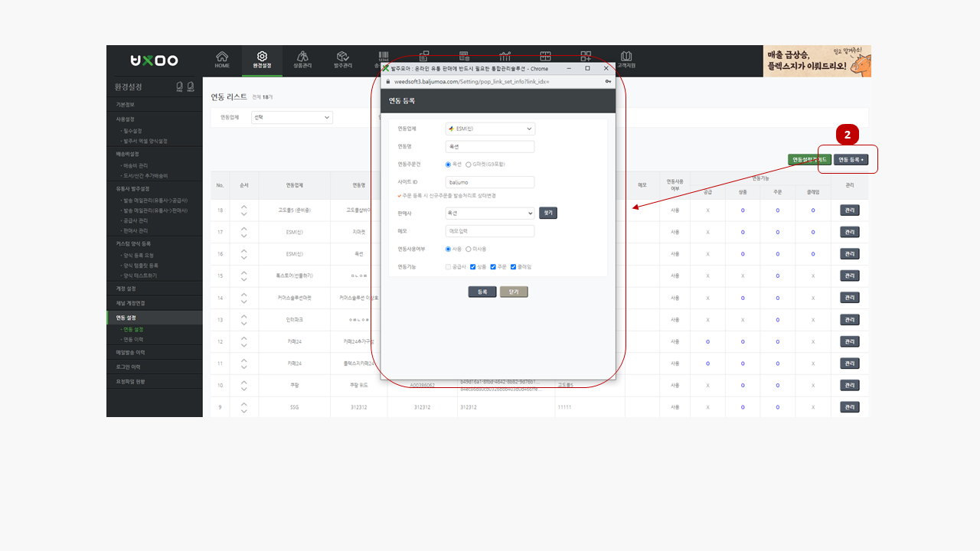Viewport: 980px width, 551px height.
Task: Expand the 판매사 옥션 dropdown
Action: point(490,214)
